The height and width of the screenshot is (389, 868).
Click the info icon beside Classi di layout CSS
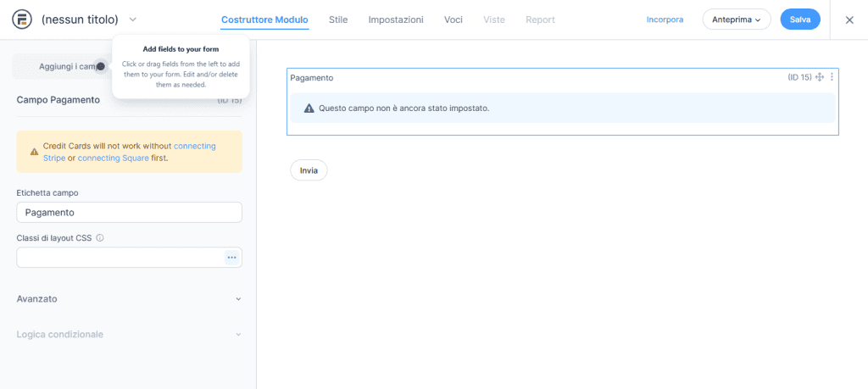[100, 238]
